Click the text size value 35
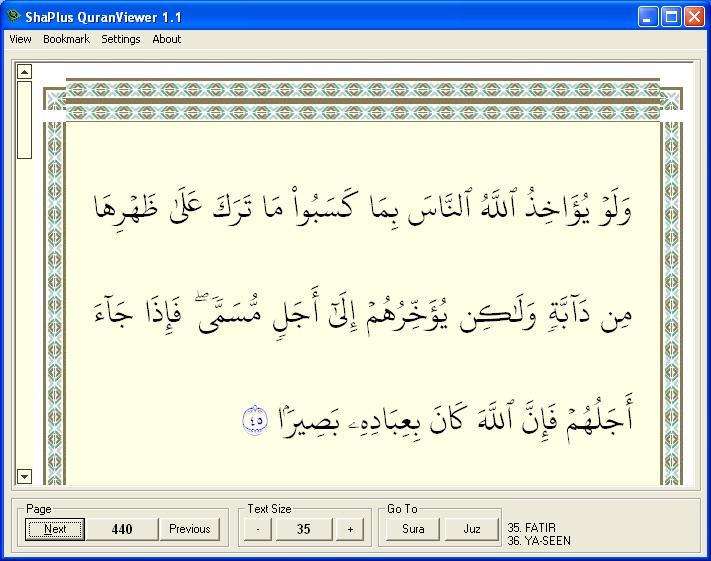 pyautogui.click(x=303, y=529)
